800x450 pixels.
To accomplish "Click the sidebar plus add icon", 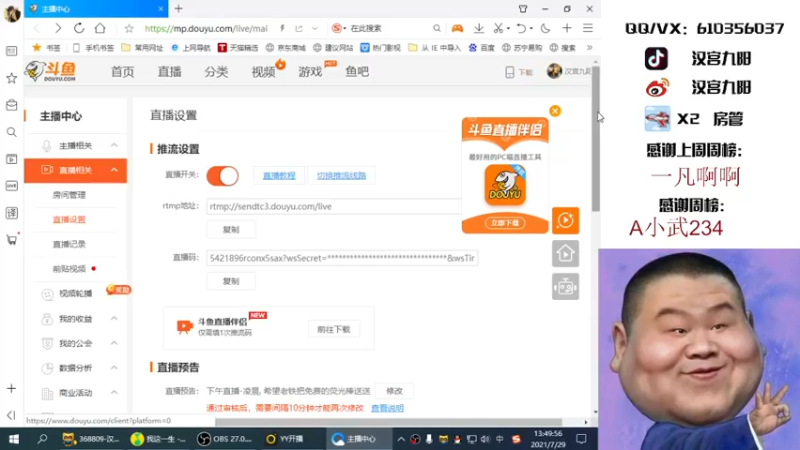I will pyautogui.click(x=11, y=388).
